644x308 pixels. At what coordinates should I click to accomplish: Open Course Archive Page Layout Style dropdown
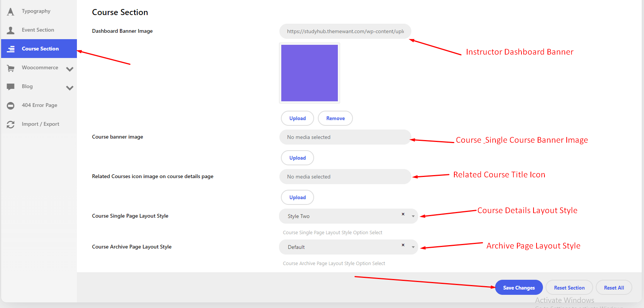(413, 247)
